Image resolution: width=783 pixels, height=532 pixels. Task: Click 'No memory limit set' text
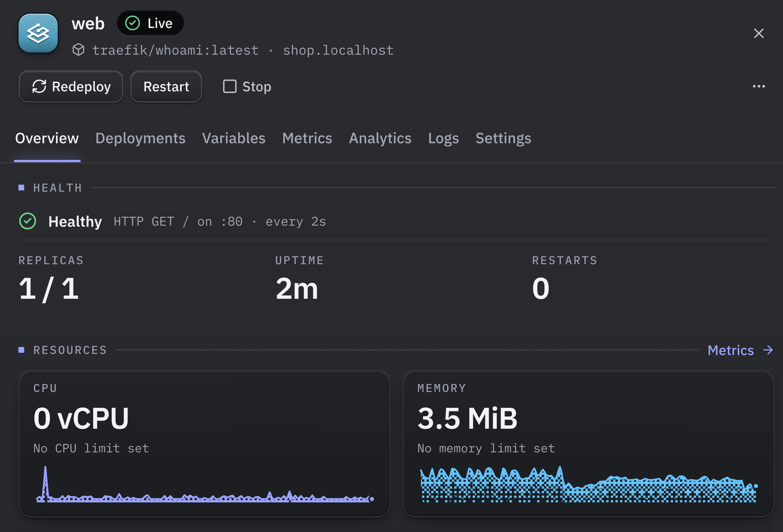coord(486,448)
